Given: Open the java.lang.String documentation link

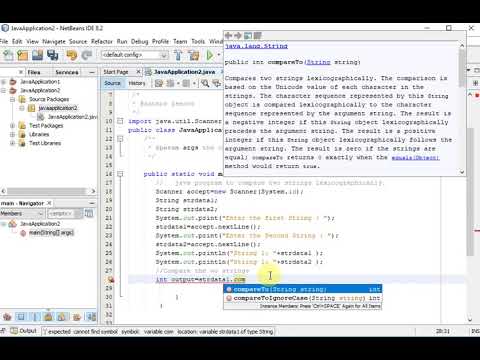Looking at the screenshot, I should pyautogui.click(x=256, y=46).
